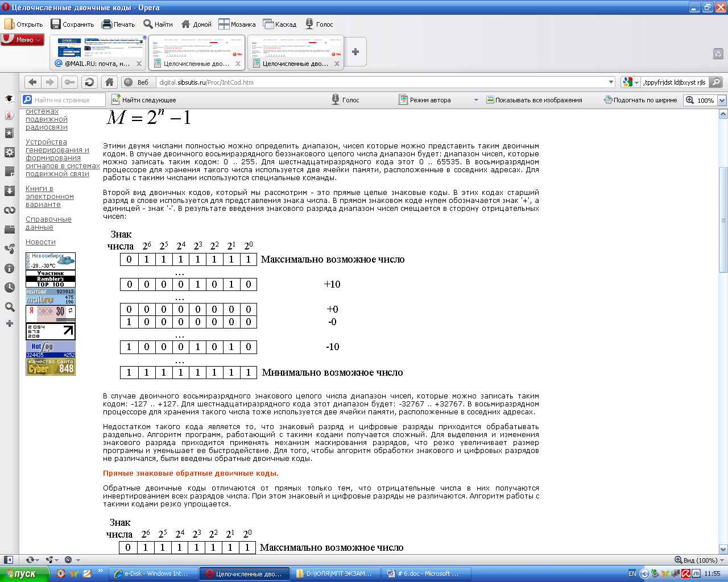
Task: Toggle the panel button in the status bar
Action: [x=9, y=560]
